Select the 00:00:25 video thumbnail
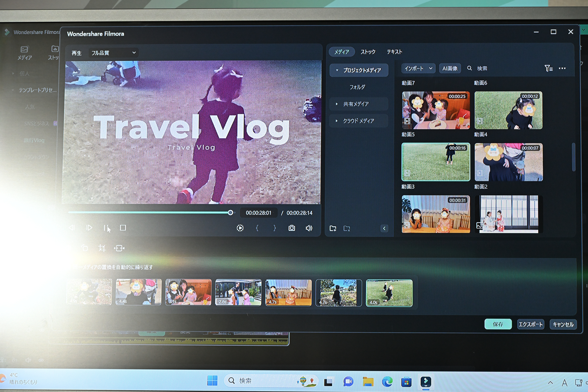Screen dimensions: 588x392 [435, 110]
